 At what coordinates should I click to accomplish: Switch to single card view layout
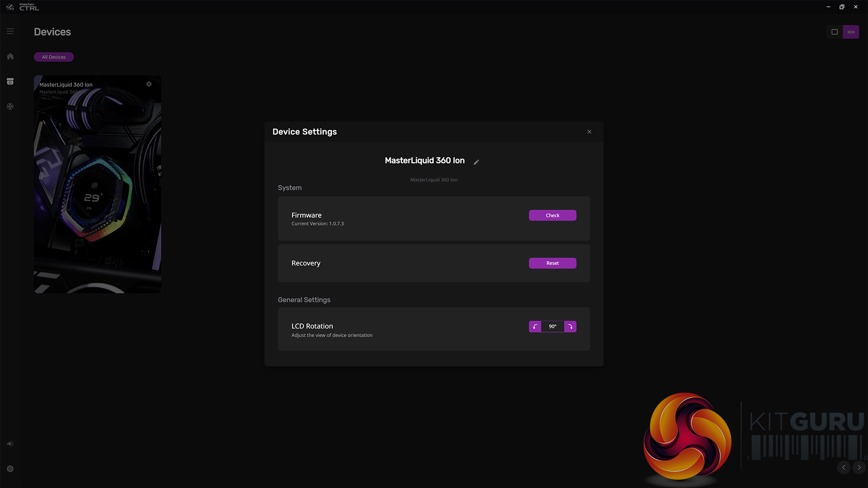pyautogui.click(x=835, y=32)
